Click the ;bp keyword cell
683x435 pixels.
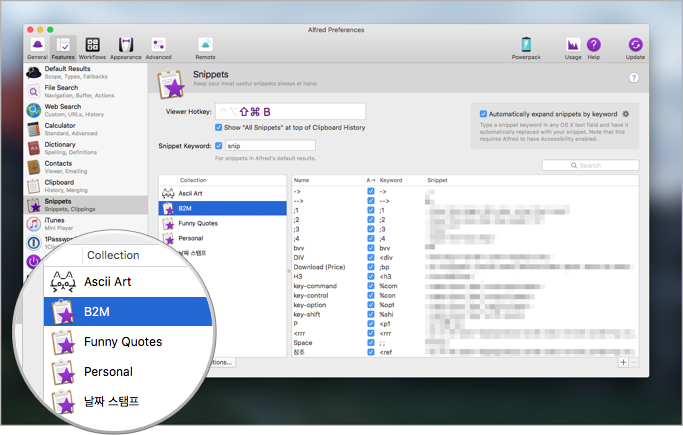[384, 267]
